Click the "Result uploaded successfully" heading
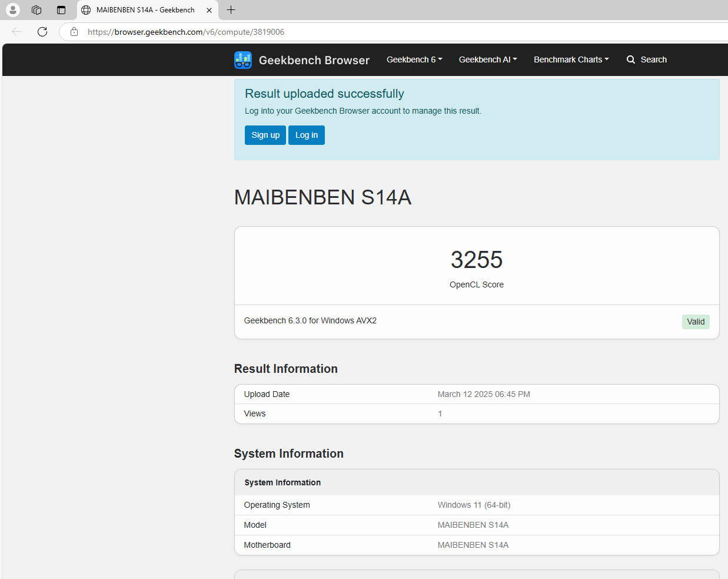 click(324, 94)
